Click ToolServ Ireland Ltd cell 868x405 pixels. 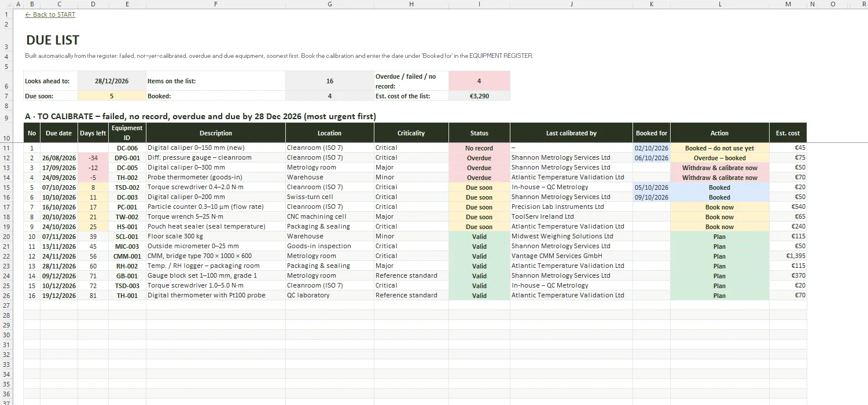(571, 217)
